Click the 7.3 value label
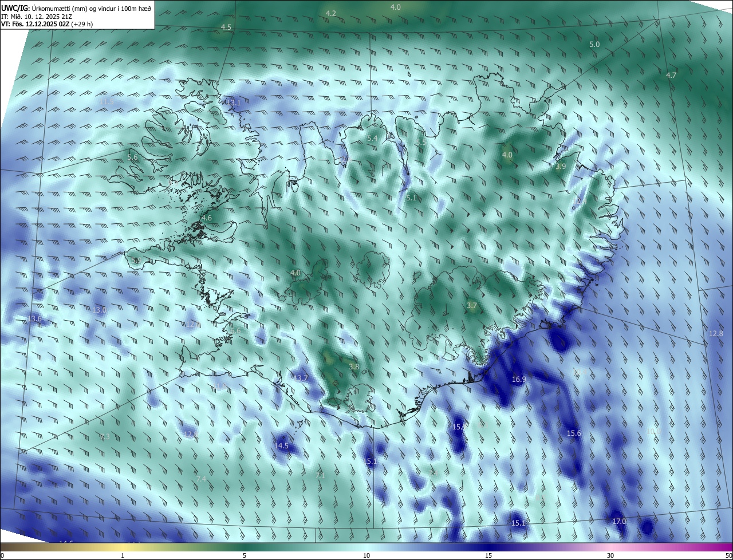This screenshot has height=560, width=733. point(105,437)
